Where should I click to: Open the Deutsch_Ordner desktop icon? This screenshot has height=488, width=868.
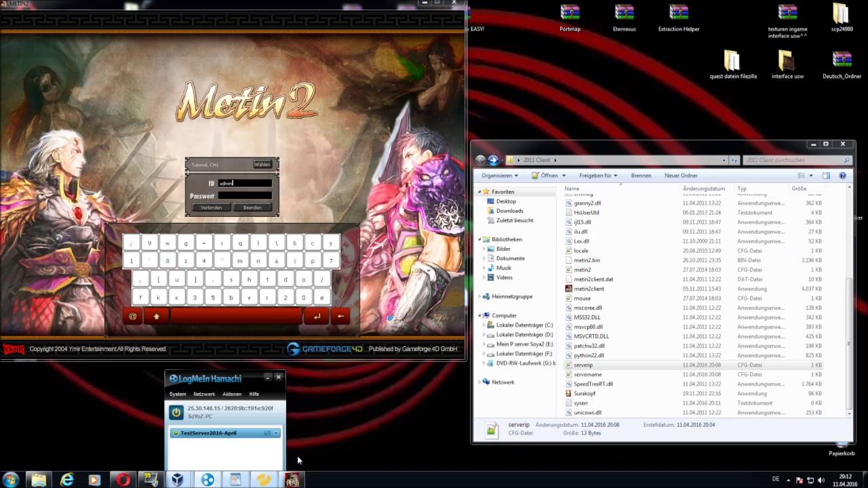(x=842, y=65)
